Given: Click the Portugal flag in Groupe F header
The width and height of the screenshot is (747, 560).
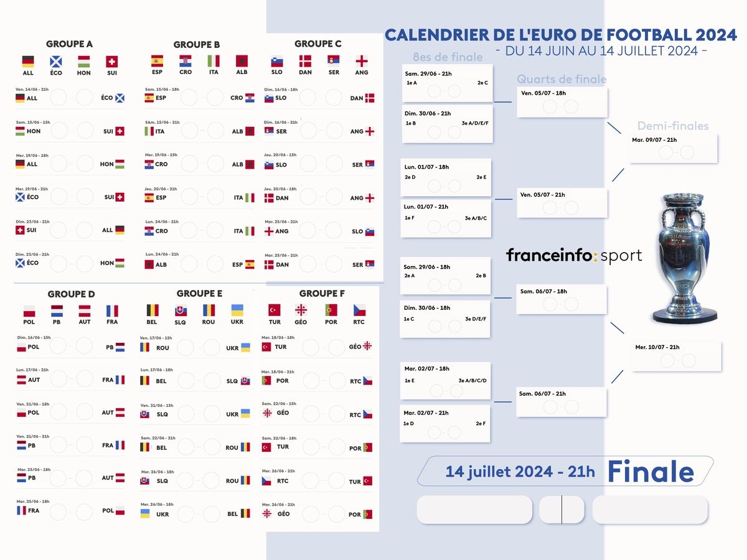Looking at the screenshot, I should tap(331, 310).
